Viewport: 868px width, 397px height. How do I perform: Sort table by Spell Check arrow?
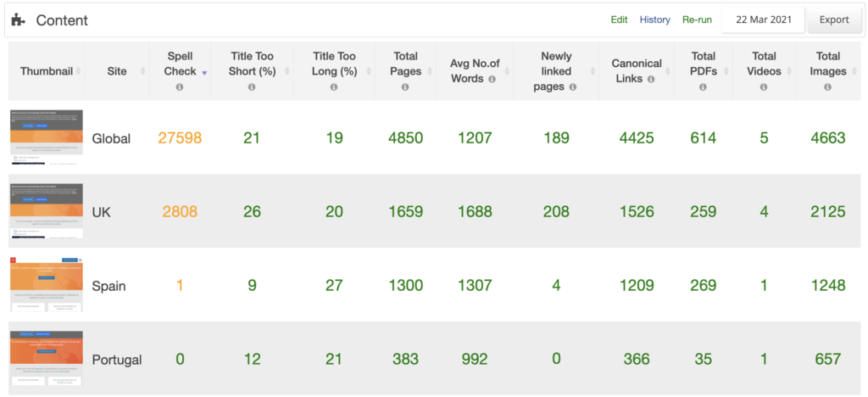205,73
